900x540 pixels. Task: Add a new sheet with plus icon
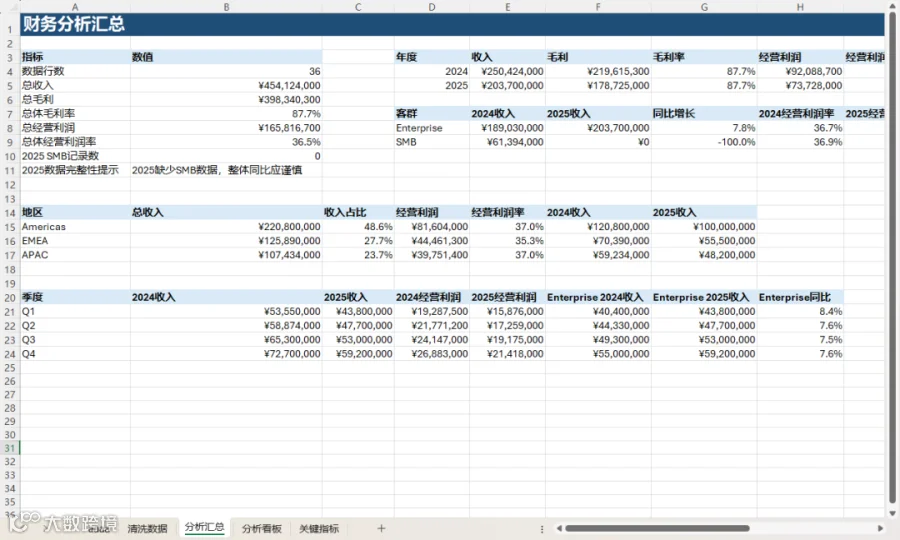381,528
